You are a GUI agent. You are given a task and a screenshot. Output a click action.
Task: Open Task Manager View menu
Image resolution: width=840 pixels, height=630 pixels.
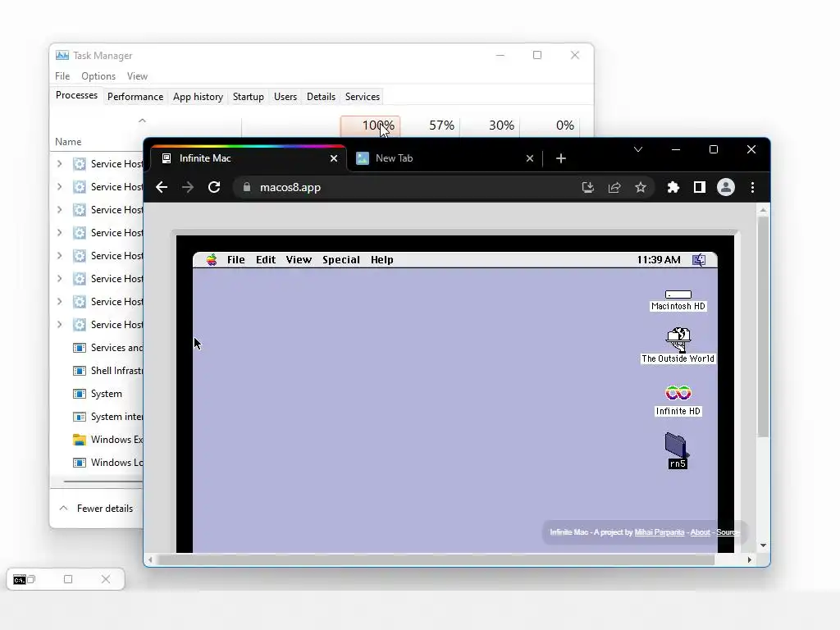point(137,76)
